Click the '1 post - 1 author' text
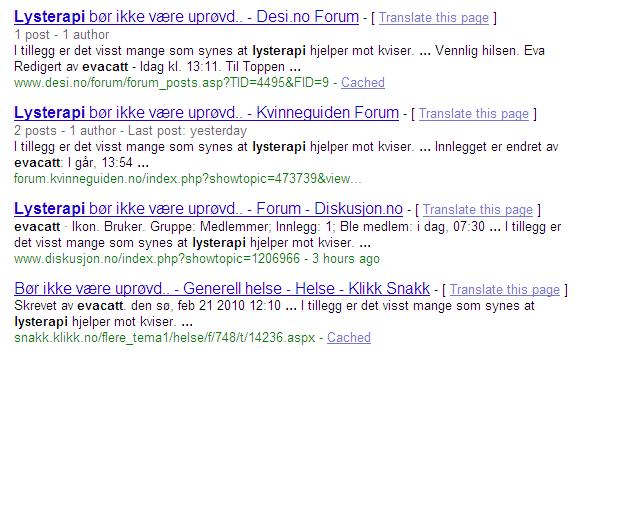This screenshot has height=512, width=640. coord(62,35)
